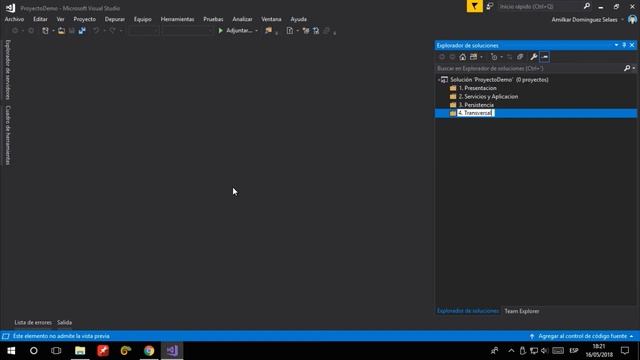Collapse the Solución 'ProyectoDemo' tree node

[438, 80]
